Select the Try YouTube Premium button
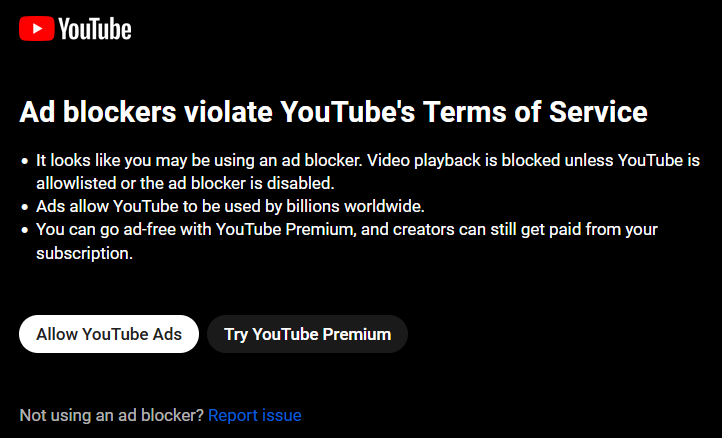This screenshot has width=722, height=438. coord(307,334)
